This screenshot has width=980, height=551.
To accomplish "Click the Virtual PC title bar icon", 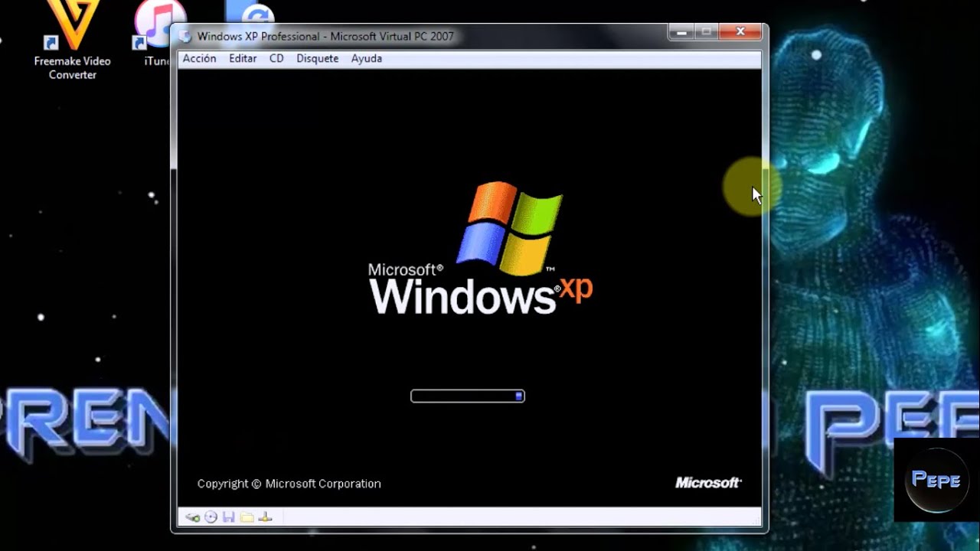I will 185,36.
